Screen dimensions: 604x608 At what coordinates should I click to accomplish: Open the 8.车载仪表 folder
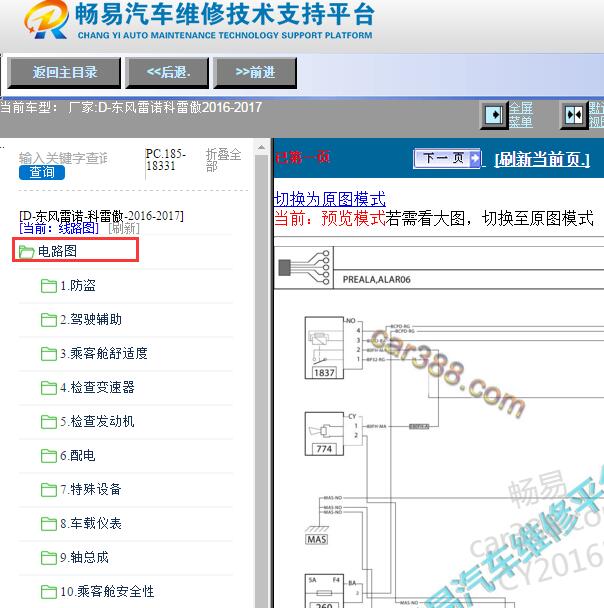[91, 523]
